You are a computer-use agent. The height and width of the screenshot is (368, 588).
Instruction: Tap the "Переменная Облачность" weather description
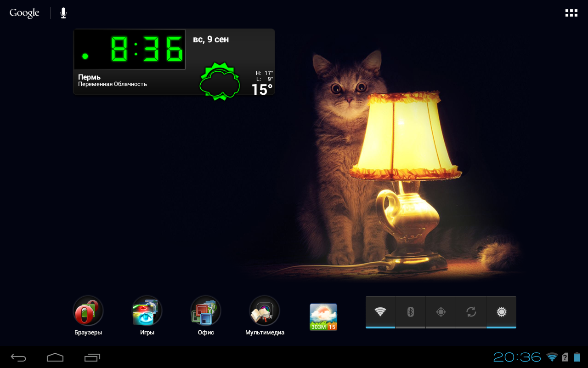[x=113, y=84]
